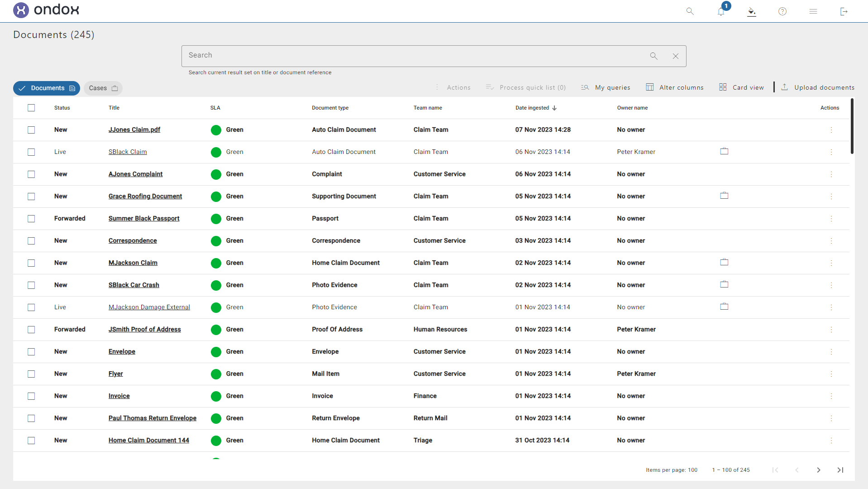Open case briefcase icon for SBlack Claim
This screenshot has width=868, height=489.
724,151
